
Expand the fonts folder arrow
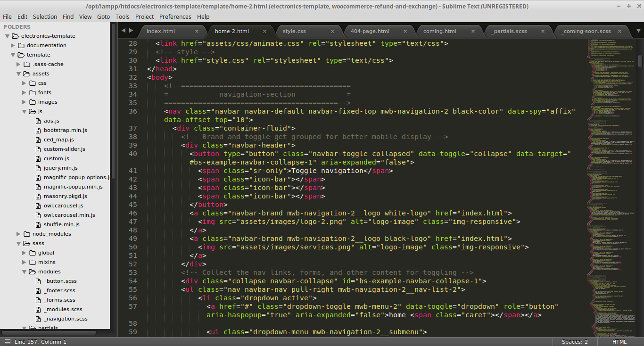click(24, 92)
